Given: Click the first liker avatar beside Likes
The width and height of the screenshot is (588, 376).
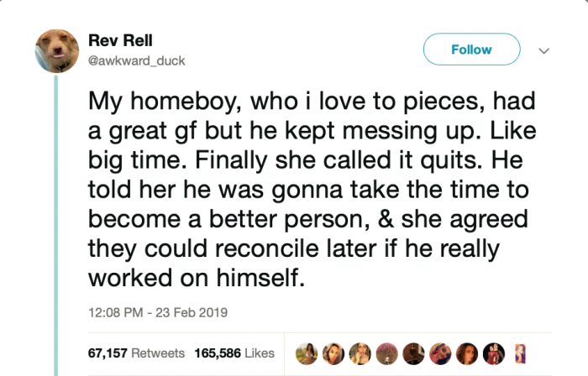Looking at the screenshot, I should point(308,352).
